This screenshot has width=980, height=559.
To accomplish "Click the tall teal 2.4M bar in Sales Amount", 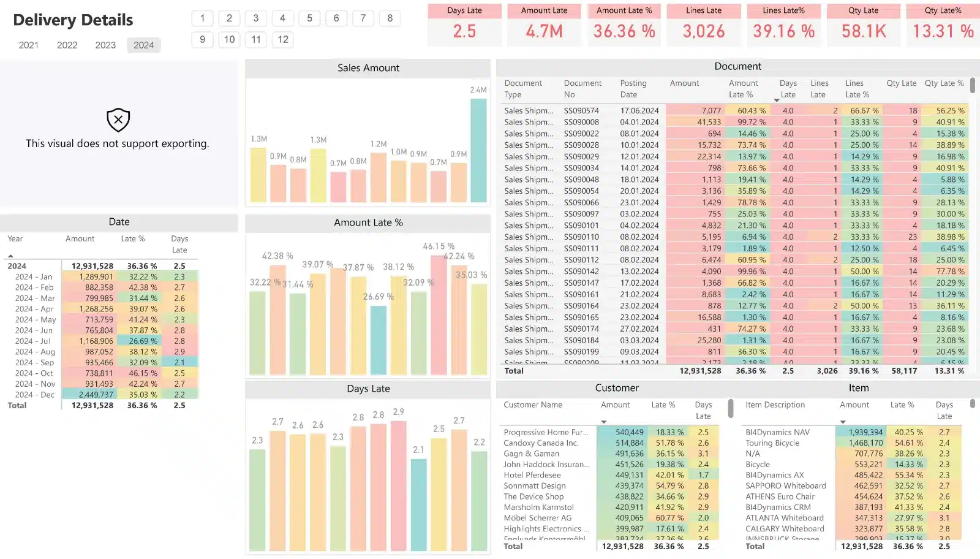I will pos(478,150).
